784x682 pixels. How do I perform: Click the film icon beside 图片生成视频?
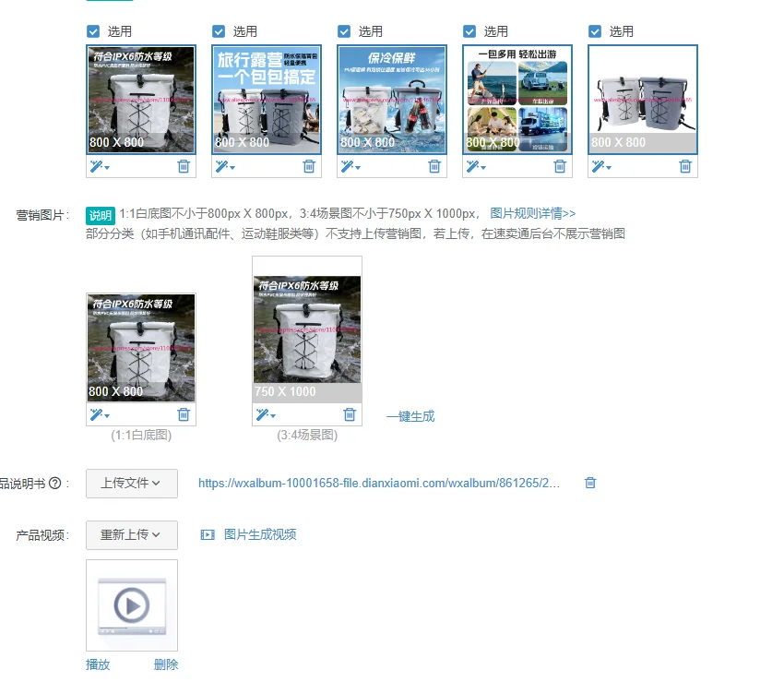pos(208,535)
